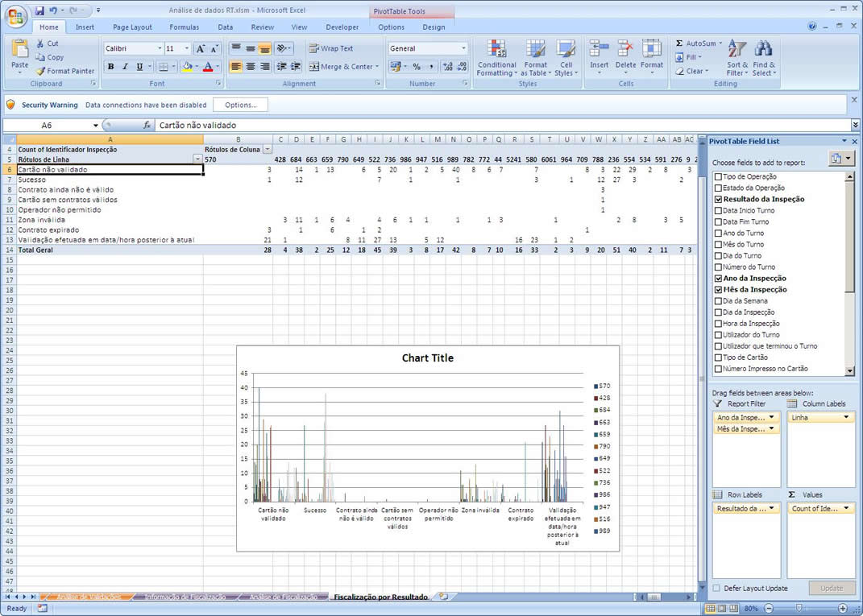Uncheck Resultado da Inspecção field
This screenshot has height=616, width=863.
[x=718, y=199]
